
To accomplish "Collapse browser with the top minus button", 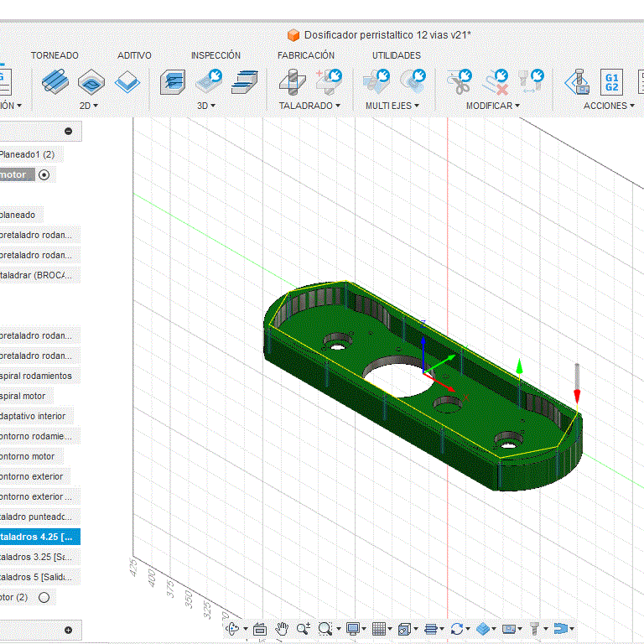I will click(x=69, y=131).
